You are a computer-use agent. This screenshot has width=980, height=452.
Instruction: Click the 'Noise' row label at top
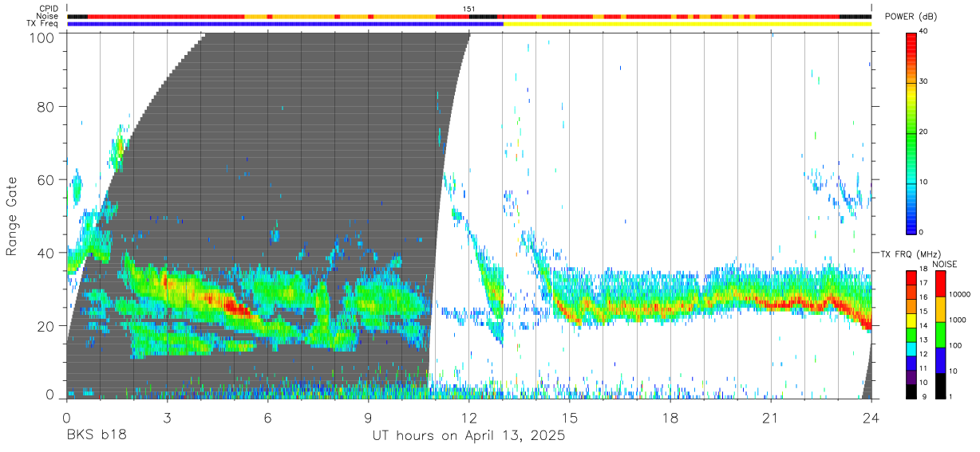pyautogui.click(x=49, y=16)
